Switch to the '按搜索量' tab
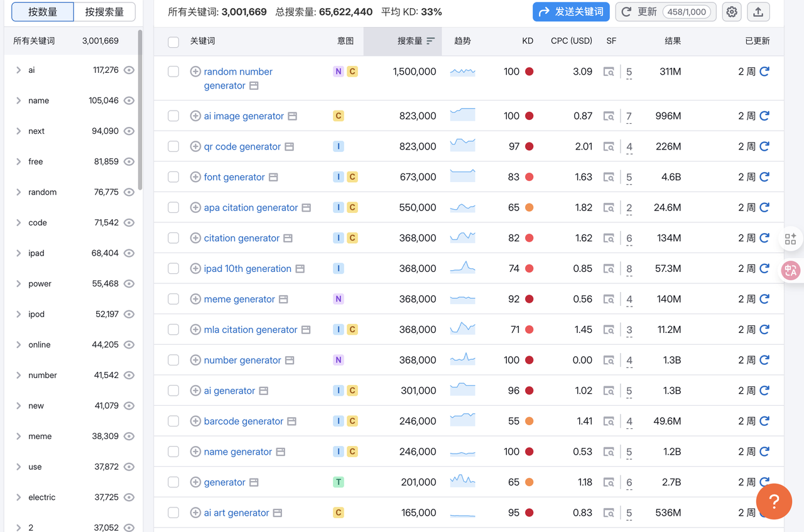The width and height of the screenshot is (804, 532). 104,12
